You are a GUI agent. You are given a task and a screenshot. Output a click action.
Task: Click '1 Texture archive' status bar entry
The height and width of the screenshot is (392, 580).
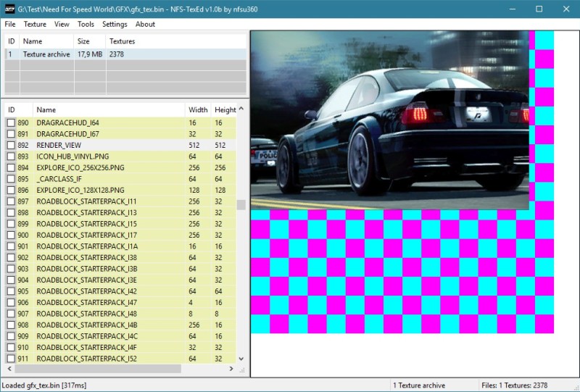(x=419, y=385)
